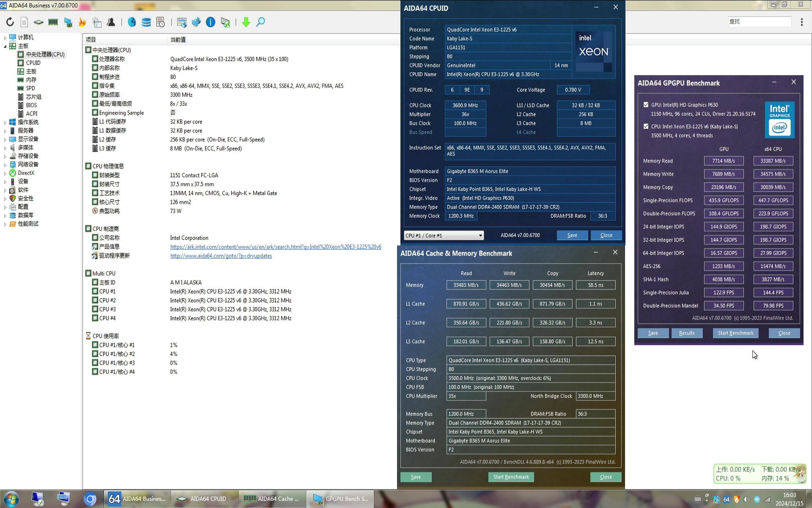The height and width of the screenshot is (508, 812).
Task: Select the 处理器名称 row in the CPU list
Action: [190, 59]
